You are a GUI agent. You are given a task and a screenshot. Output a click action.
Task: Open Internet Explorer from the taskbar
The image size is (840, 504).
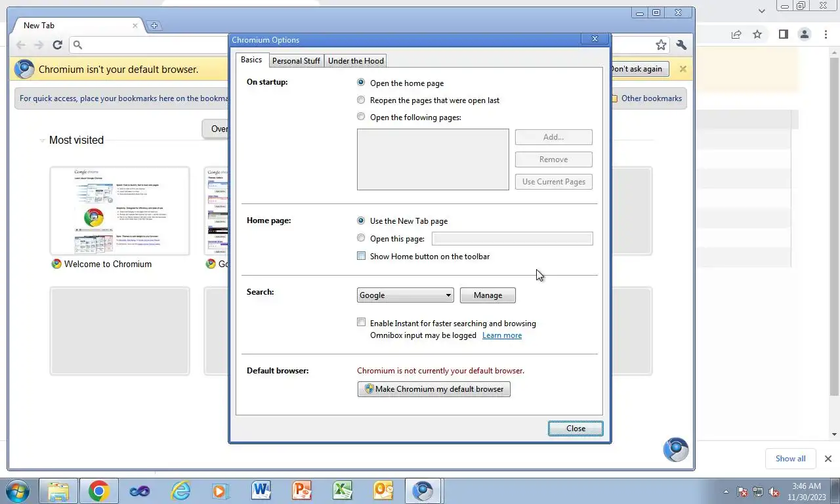pyautogui.click(x=180, y=491)
